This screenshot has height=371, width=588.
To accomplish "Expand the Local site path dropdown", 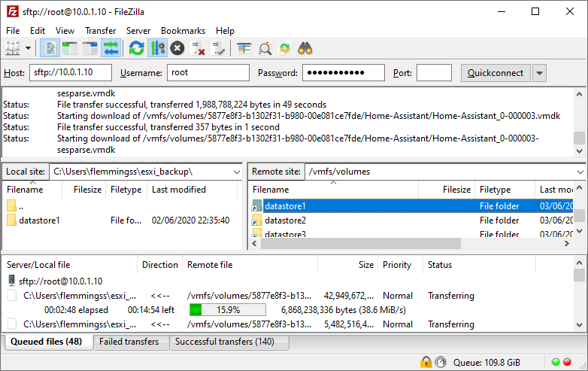I will coord(237,172).
